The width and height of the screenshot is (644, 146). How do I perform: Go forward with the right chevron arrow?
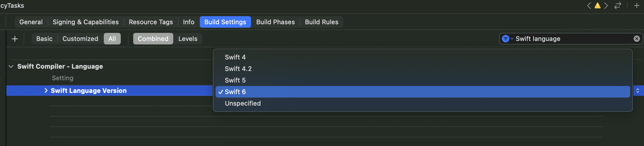pyautogui.click(x=606, y=6)
